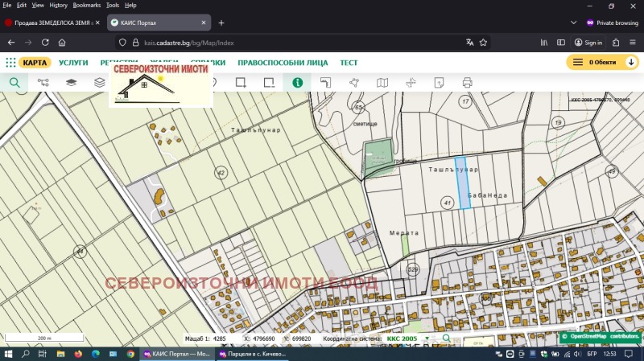Select the green information identify tool
This screenshot has height=361, width=644.
(298, 82)
